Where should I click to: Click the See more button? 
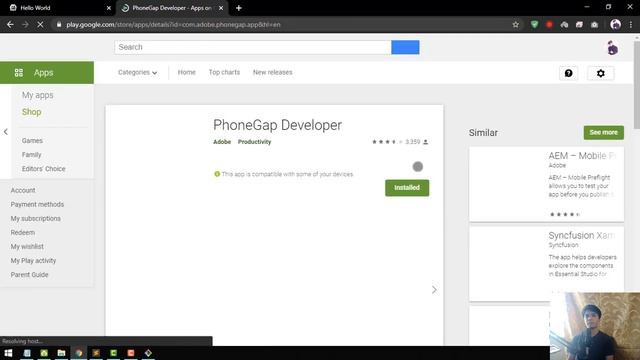pos(603,132)
